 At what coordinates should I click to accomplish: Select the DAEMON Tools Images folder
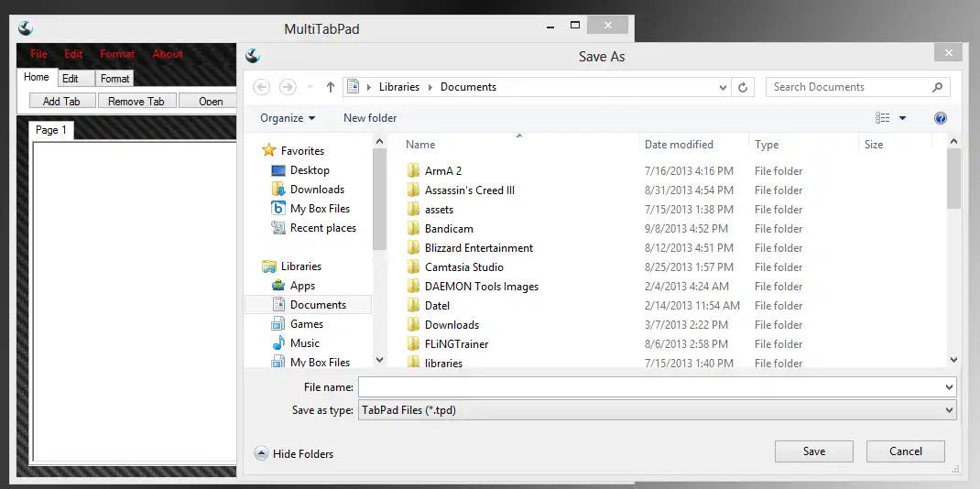481,287
